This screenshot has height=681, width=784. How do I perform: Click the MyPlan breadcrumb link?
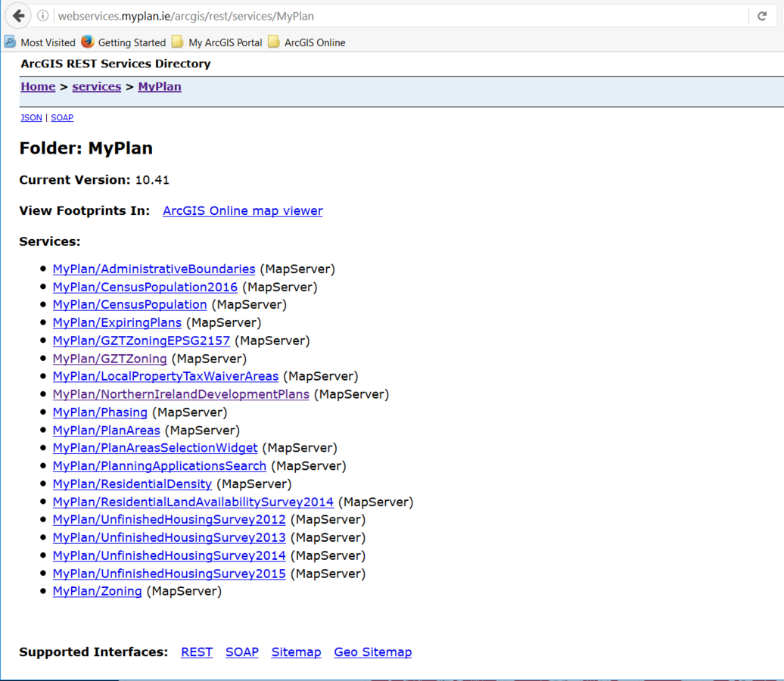(160, 86)
